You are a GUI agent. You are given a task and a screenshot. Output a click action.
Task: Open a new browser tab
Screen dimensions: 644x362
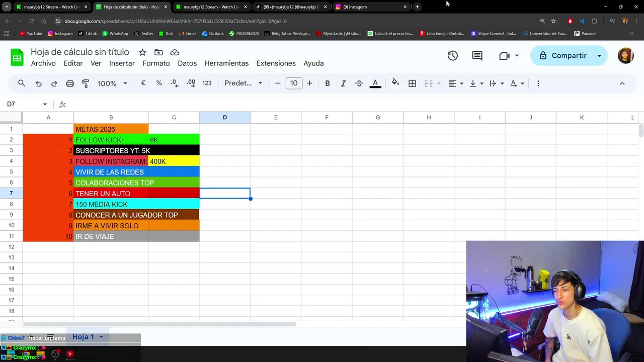coord(417,7)
